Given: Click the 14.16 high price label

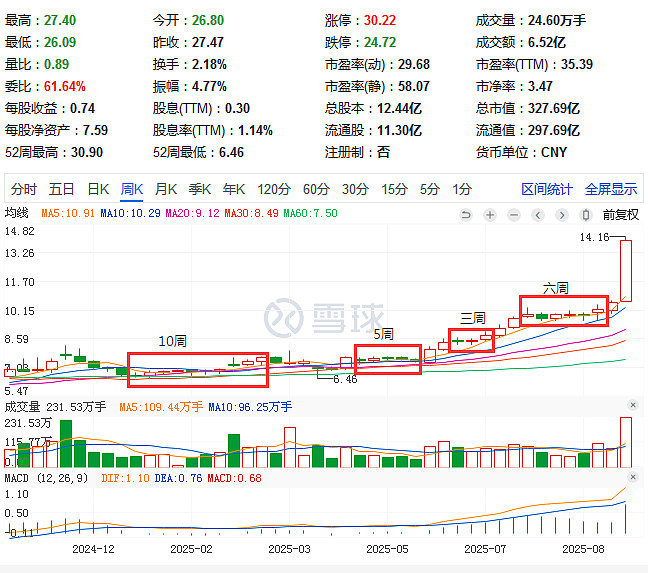Looking at the screenshot, I should 594,237.
